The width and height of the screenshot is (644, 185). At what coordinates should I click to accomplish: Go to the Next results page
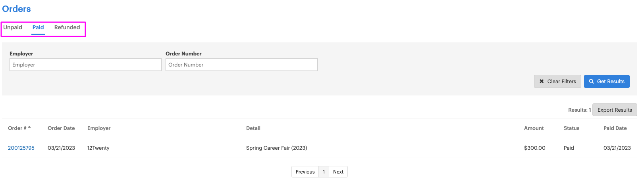(338, 172)
